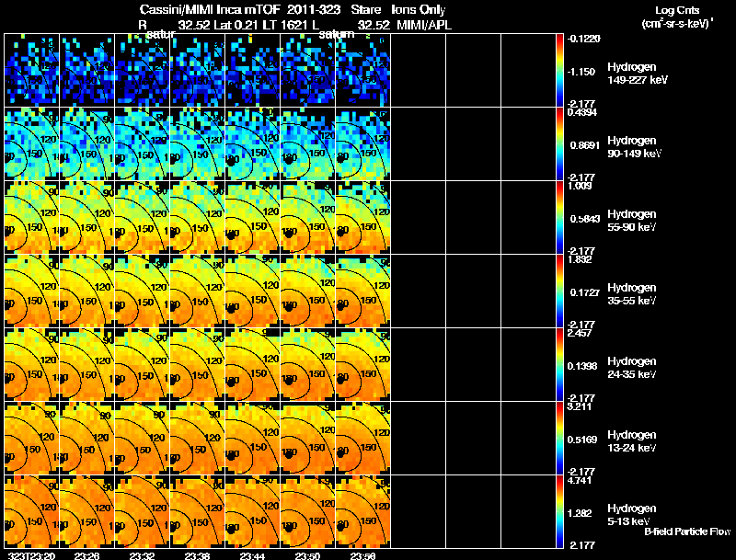This screenshot has width=736, height=560.
Task: Click the "Hydrogen 90-149 keV" row label
Action: coord(634,147)
